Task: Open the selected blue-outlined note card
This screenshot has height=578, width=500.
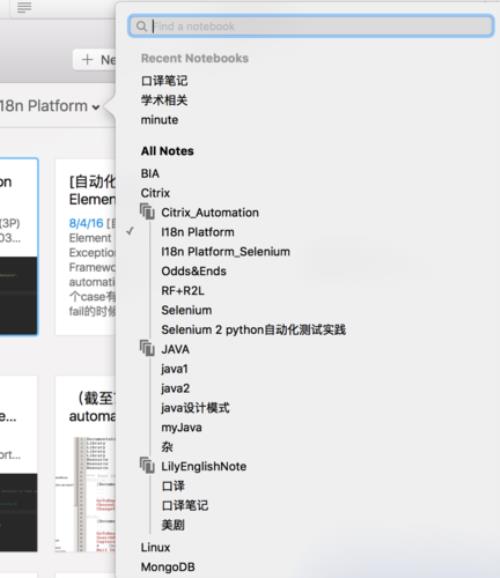Action: (18, 247)
